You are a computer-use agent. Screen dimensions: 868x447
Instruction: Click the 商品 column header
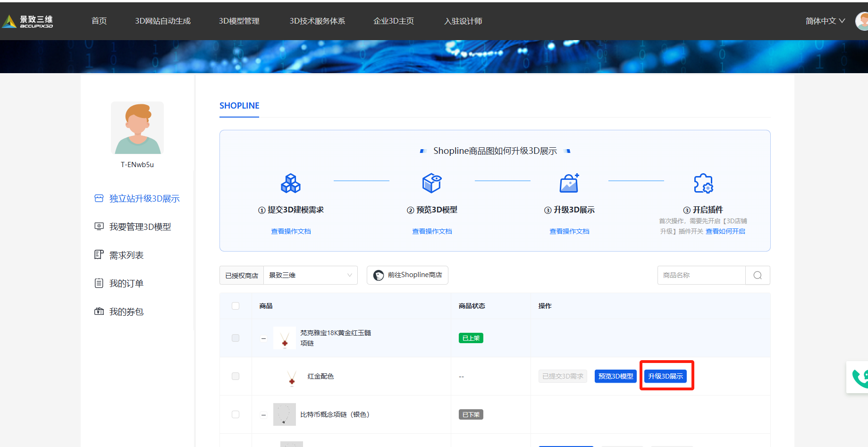266,306
